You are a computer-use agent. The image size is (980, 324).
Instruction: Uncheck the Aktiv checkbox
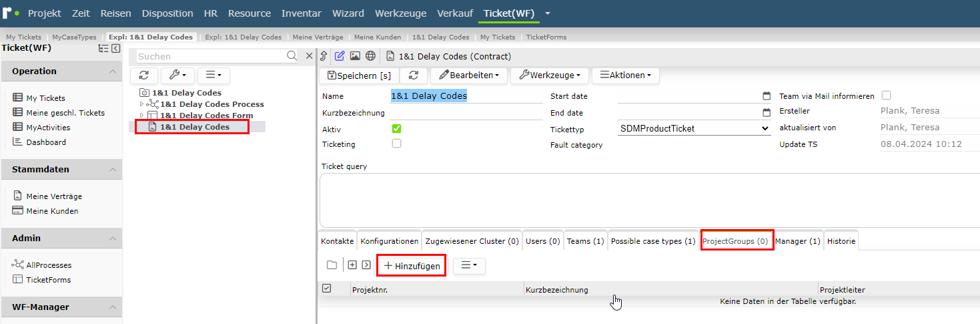(x=396, y=128)
